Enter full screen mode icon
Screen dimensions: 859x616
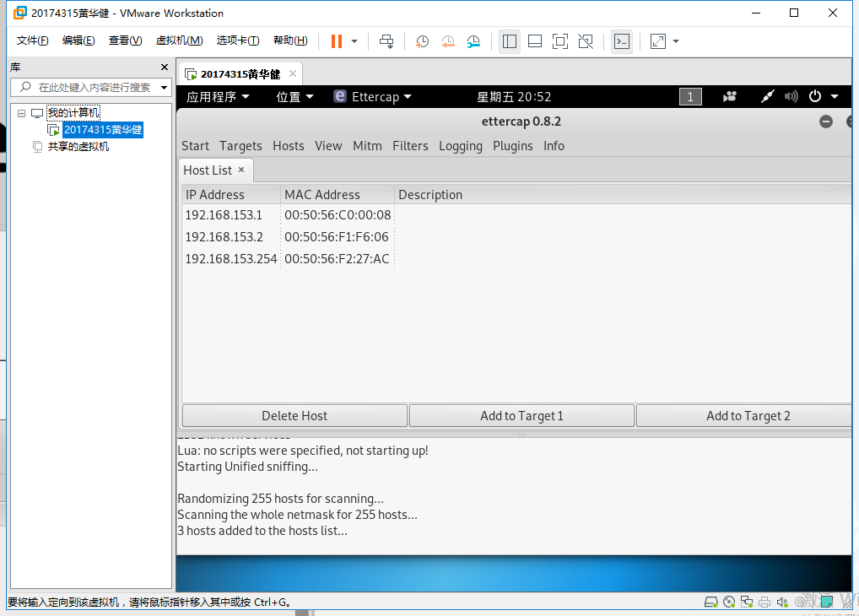pyautogui.click(x=560, y=41)
